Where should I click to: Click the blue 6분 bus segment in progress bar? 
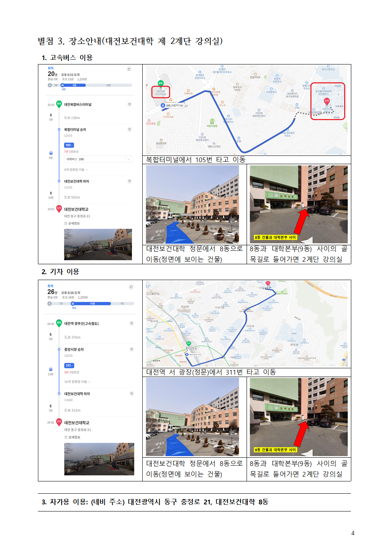click(x=74, y=85)
